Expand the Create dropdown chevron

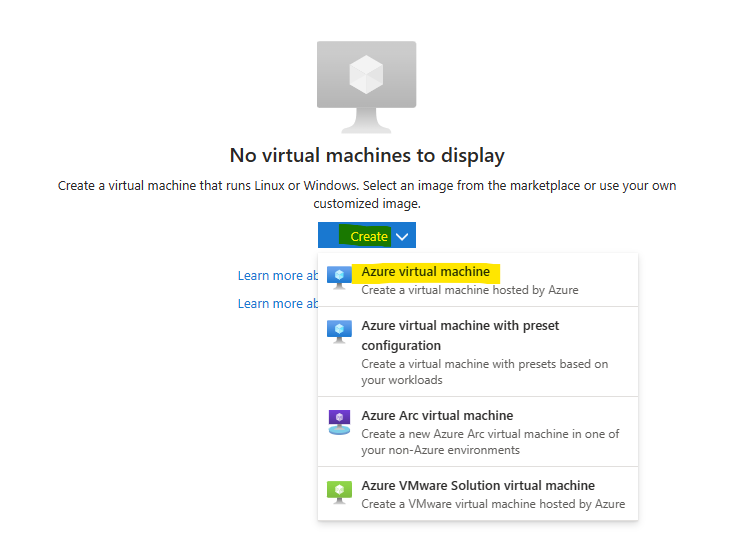pyautogui.click(x=402, y=236)
